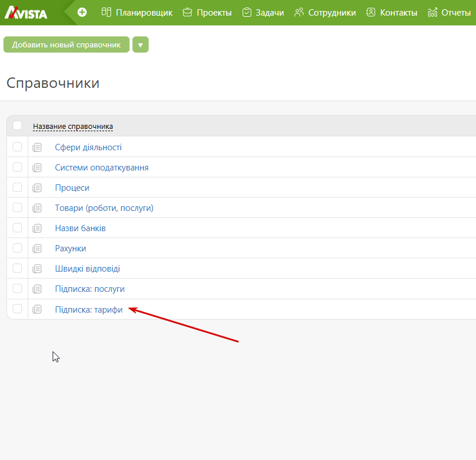Select the Підписка: послуги row checkbox
This screenshot has height=460, width=476.
[x=17, y=288]
